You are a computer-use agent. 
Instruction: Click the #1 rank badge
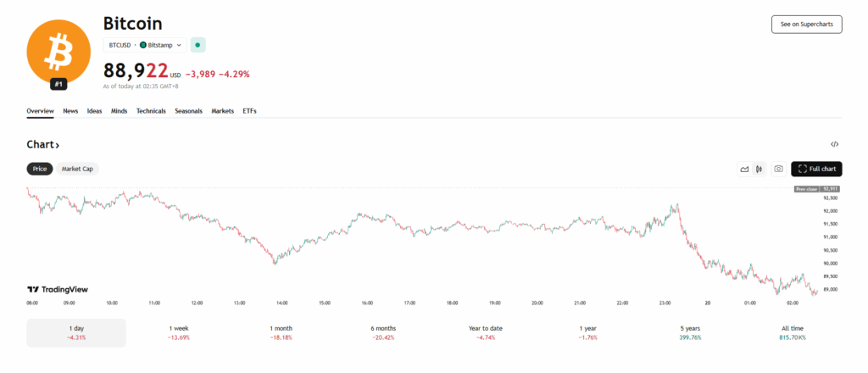[x=58, y=84]
